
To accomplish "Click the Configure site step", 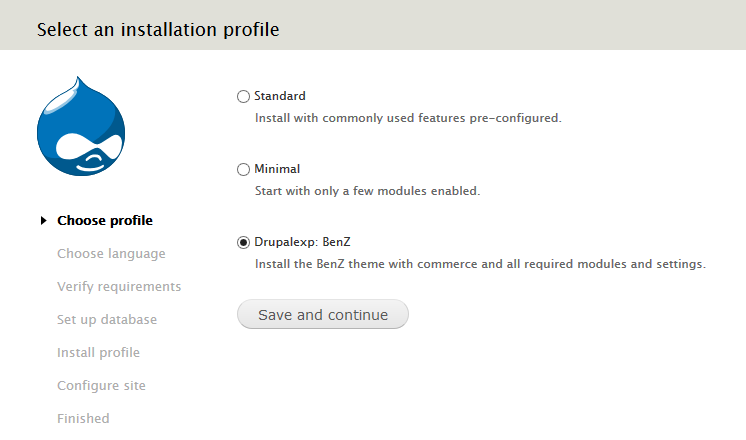I will point(101,386).
